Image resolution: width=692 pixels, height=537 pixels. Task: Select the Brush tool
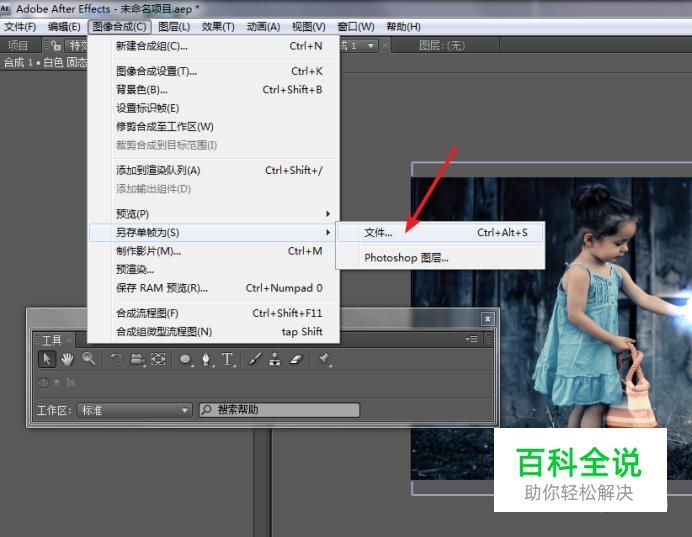click(x=255, y=359)
